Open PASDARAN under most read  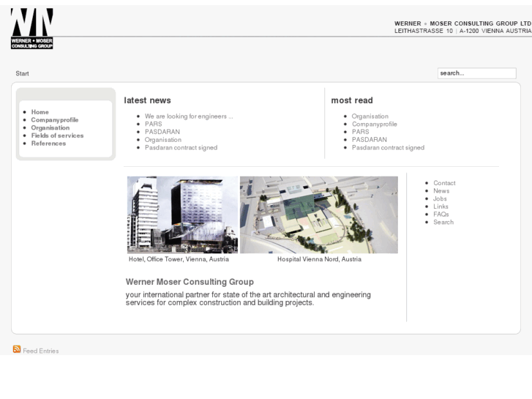[x=369, y=140]
